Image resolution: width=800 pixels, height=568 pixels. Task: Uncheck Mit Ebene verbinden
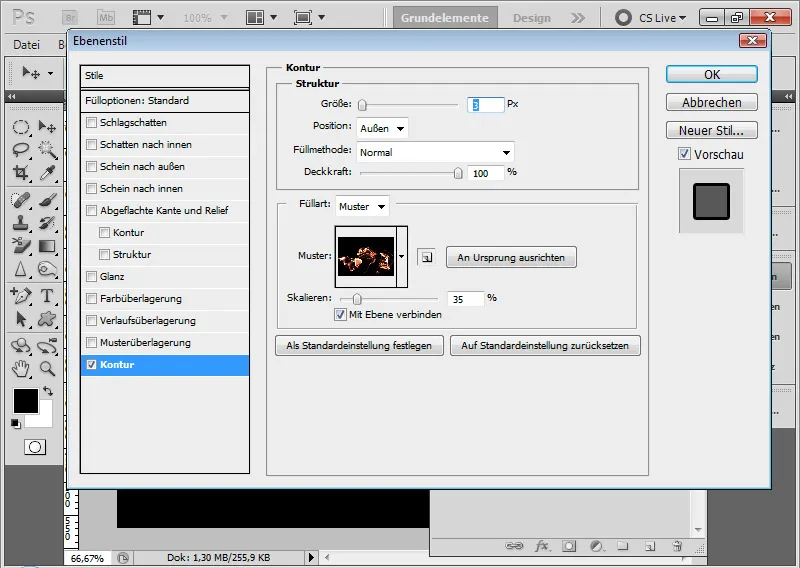click(340, 315)
